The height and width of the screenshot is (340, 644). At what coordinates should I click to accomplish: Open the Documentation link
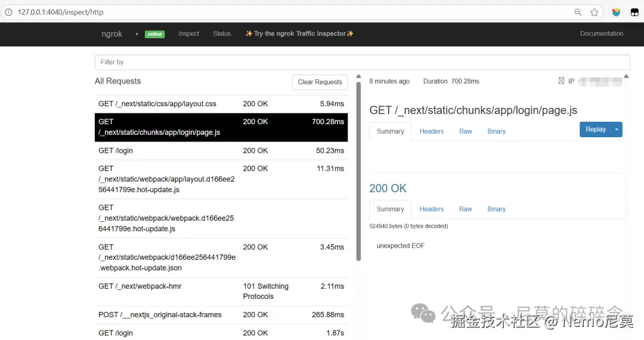coord(601,33)
